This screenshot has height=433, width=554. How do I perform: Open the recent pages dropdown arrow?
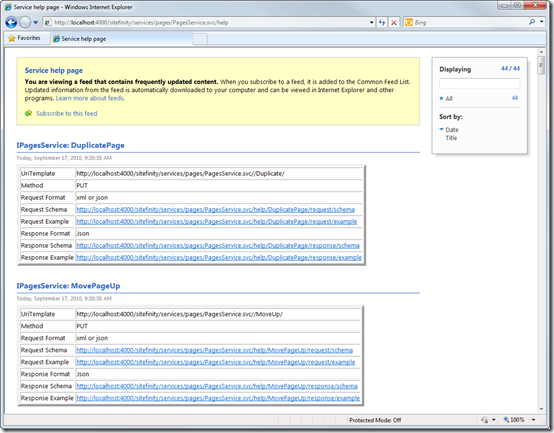[36, 23]
